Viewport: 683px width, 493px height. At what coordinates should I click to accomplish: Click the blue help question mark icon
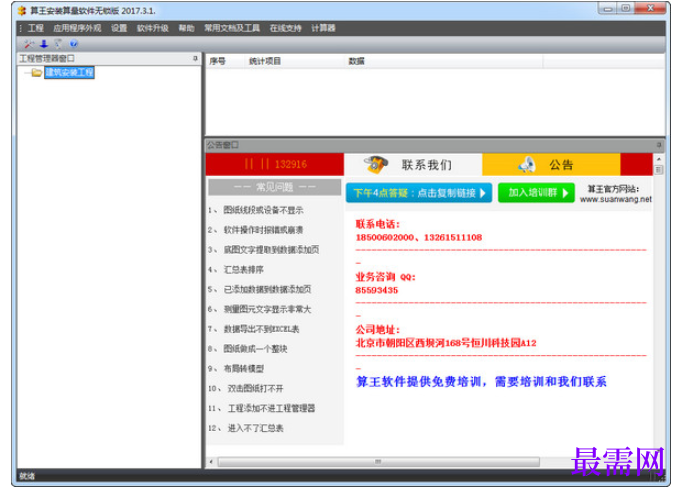(x=74, y=44)
